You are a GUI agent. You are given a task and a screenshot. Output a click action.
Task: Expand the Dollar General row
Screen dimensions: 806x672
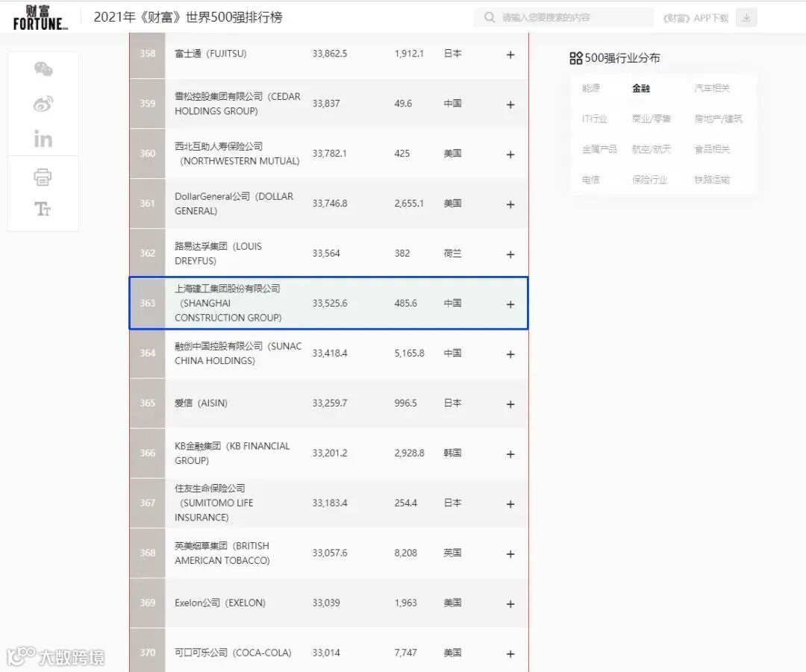point(510,204)
